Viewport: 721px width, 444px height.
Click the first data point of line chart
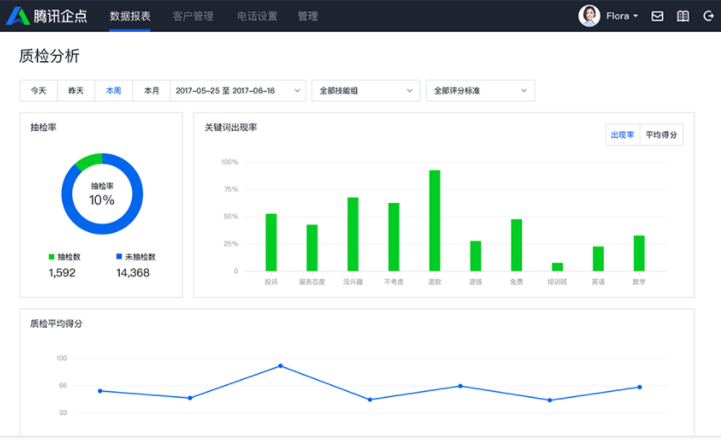100,391
